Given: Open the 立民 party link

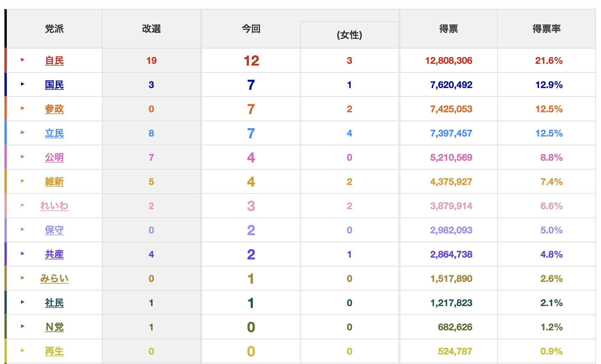Looking at the screenshot, I should click(x=54, y=133).
